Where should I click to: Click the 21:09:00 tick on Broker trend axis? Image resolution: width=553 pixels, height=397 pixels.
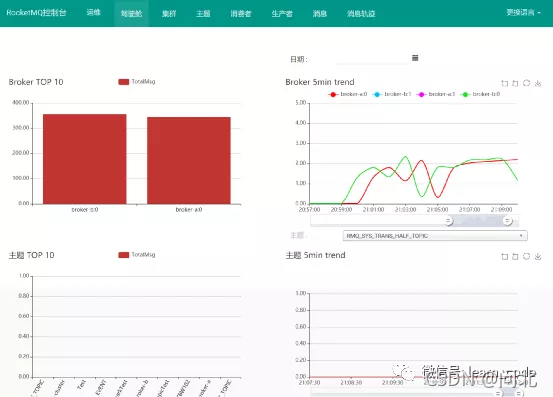tap(501, 209)
